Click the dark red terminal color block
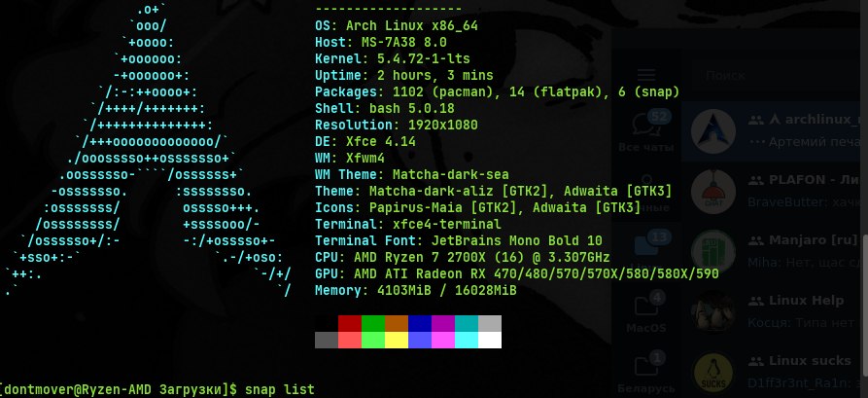 [x=349, y=323]
